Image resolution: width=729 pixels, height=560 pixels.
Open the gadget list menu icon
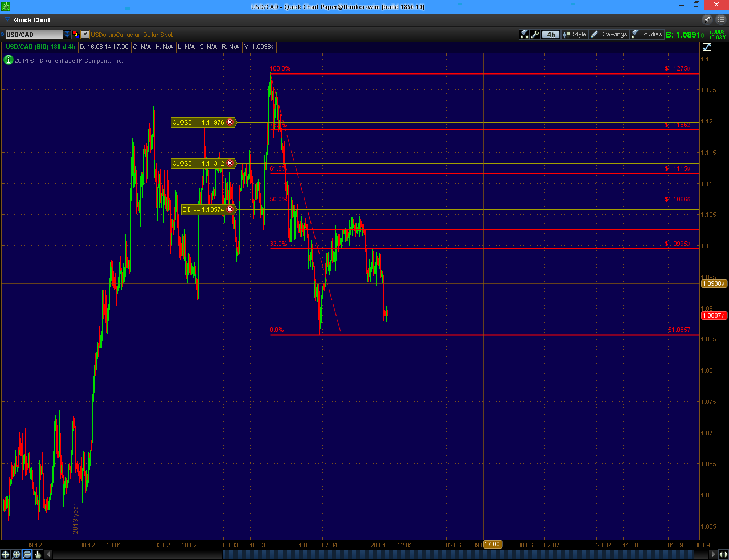pos(720,19)
